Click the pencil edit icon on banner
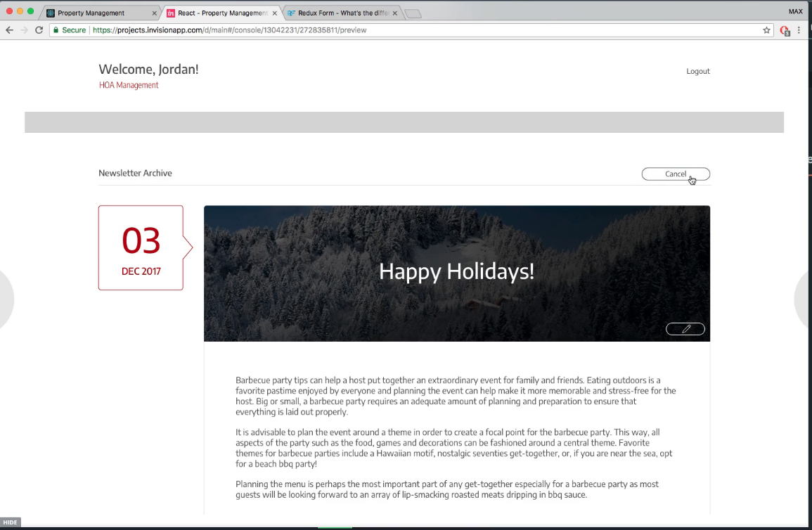Viewport: 812px width, 530px height. pos(685,329)
